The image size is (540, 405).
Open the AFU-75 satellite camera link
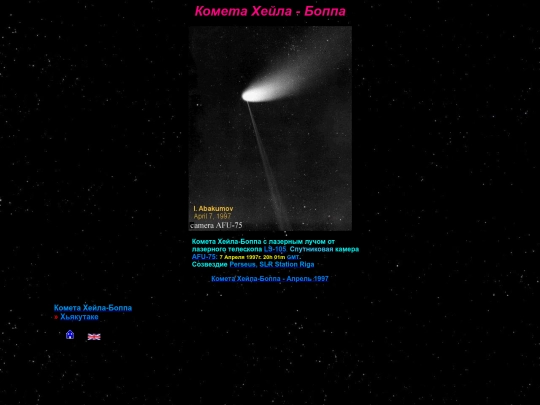204,257
